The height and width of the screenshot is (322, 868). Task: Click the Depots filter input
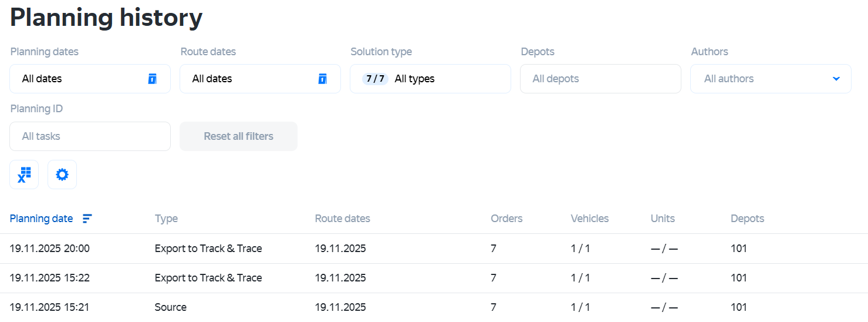[x=600, y=79]
